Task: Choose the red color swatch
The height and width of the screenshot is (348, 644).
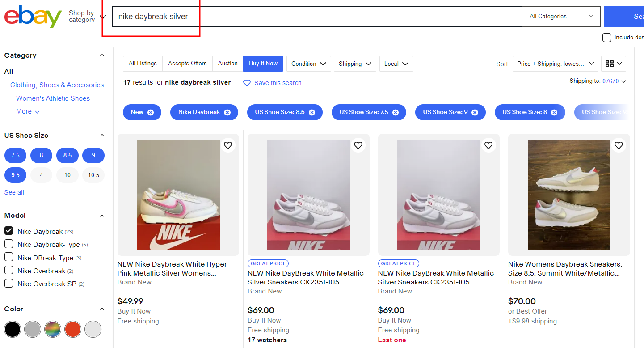Action: (x=73, y=329)
